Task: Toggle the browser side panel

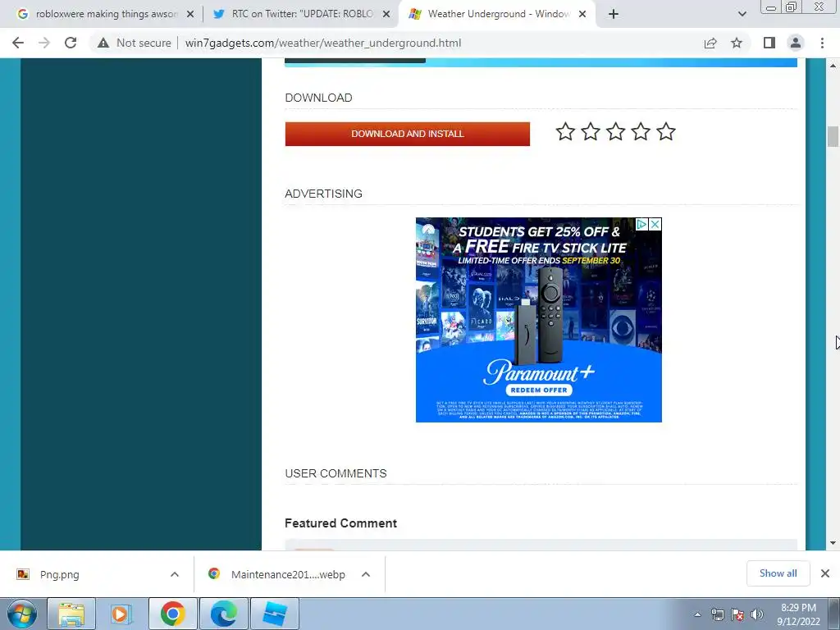Action: click(769, 43)
